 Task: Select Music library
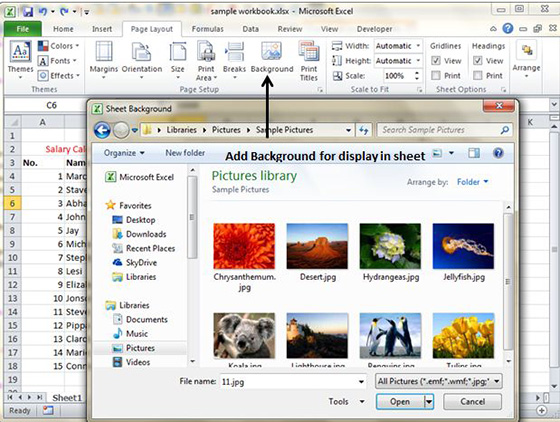(x=130, y=334)
